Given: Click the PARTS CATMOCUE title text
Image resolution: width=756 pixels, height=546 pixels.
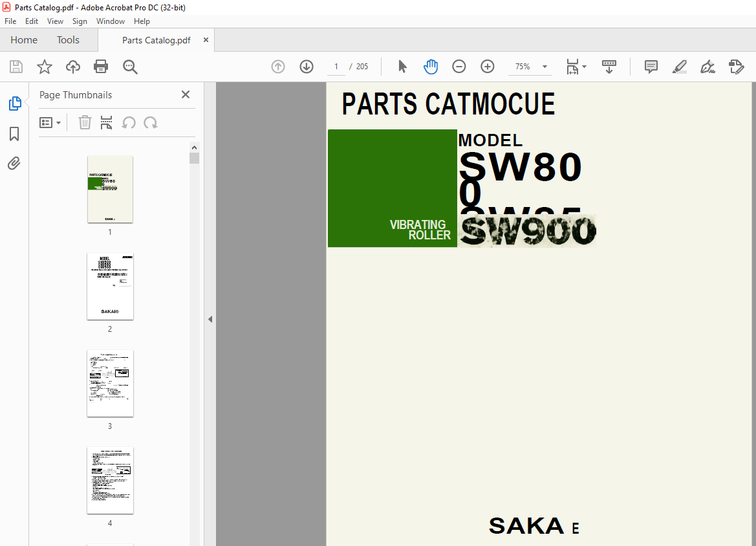Looking at the screenshot, I should [448, 104].
